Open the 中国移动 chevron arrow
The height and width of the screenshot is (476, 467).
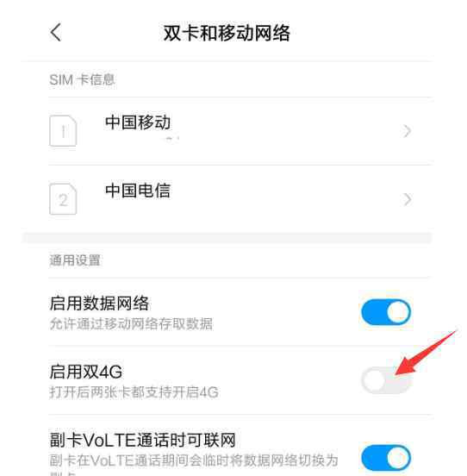click(x=408, y=131)
